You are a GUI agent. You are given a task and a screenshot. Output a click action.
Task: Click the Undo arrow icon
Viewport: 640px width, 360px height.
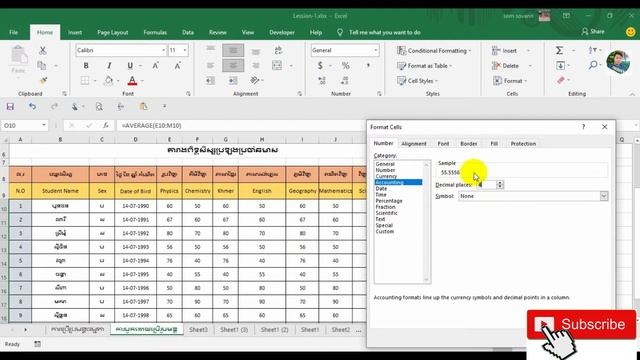32,107
